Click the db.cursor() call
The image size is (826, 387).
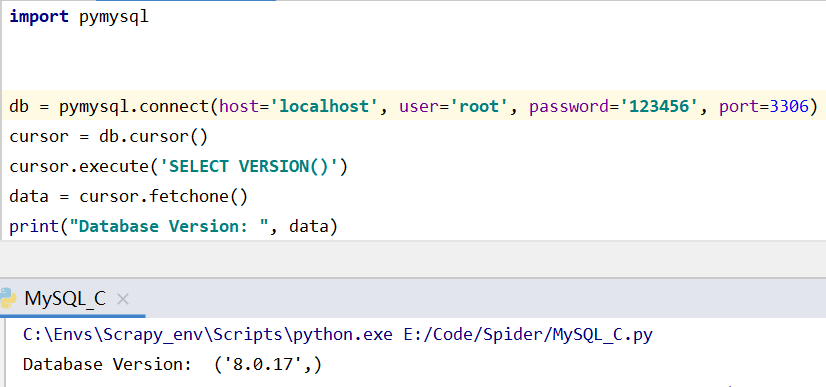point(154,137)
